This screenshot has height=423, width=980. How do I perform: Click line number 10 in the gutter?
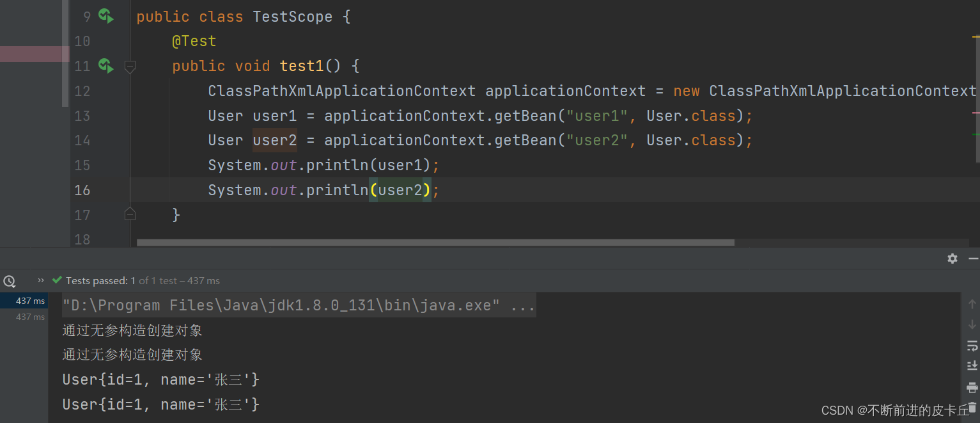pos(82,42)
